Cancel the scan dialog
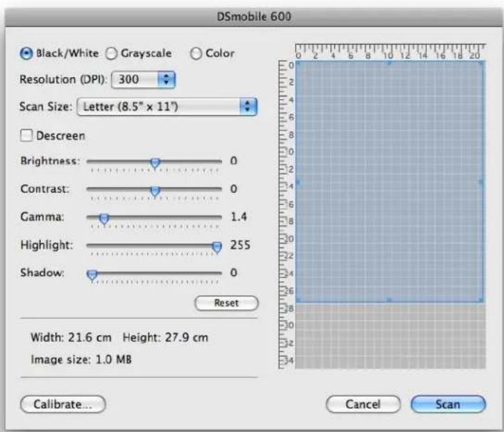The image size is (504, 432). point(363,404)
